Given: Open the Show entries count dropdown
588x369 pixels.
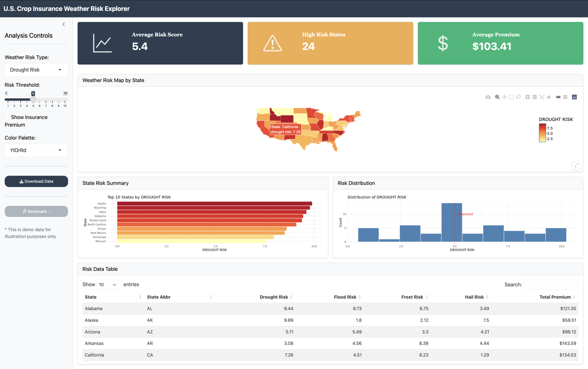Looking at the screenshot, I should pos(108,285).
